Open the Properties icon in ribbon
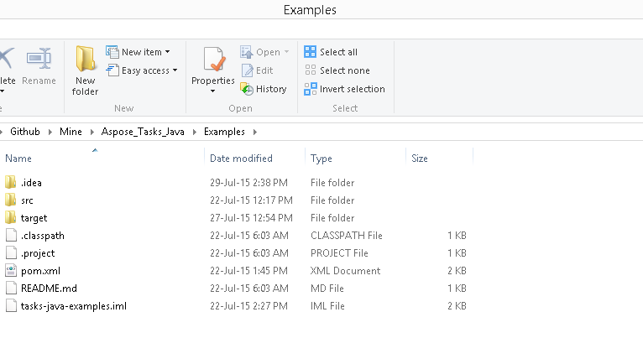Screen dimensions: 643x364 pyautogui.click(x=213, y=60)
